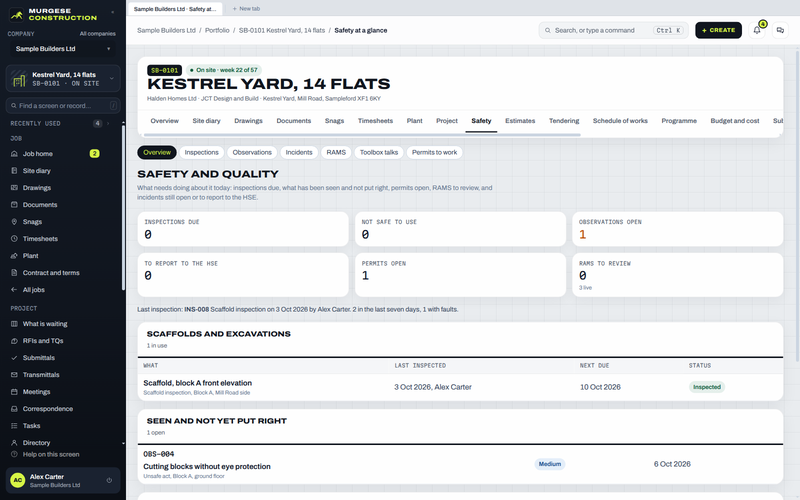
Task: Open the Permits open card
Action: click(x=460, y=275)
